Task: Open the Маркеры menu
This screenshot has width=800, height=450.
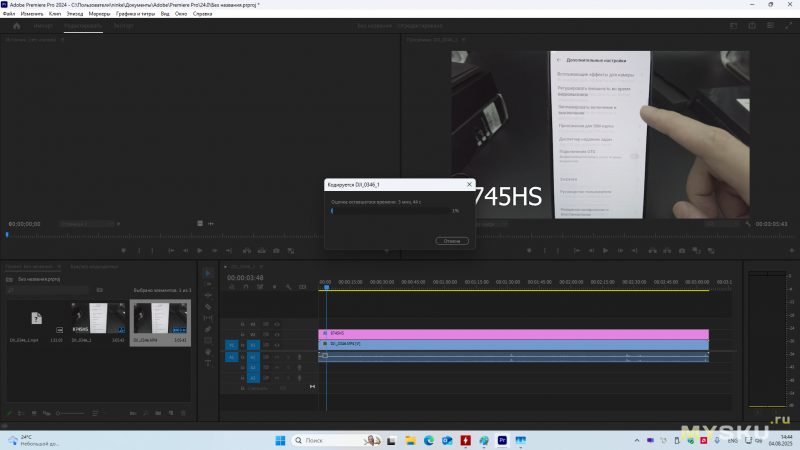Action: [99, 14]
